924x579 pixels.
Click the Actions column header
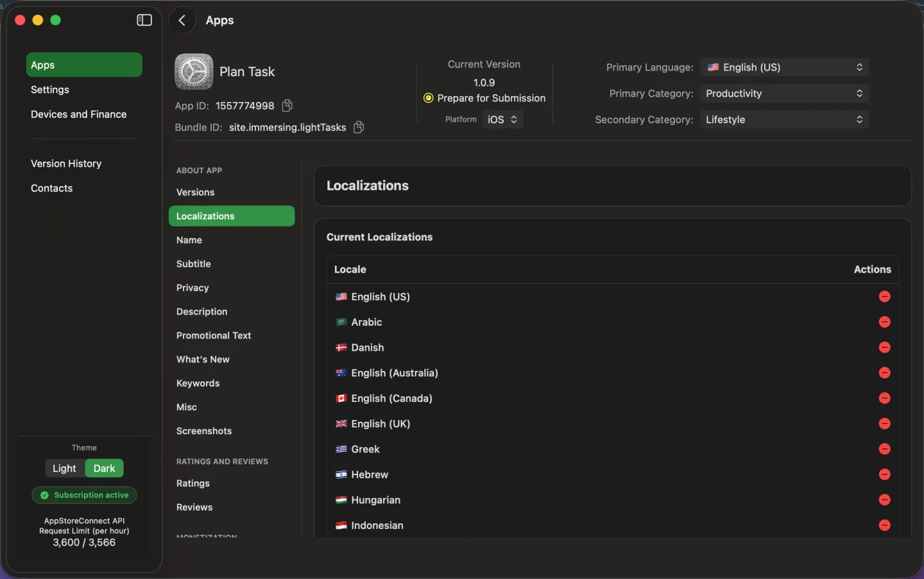pos(872,269)
